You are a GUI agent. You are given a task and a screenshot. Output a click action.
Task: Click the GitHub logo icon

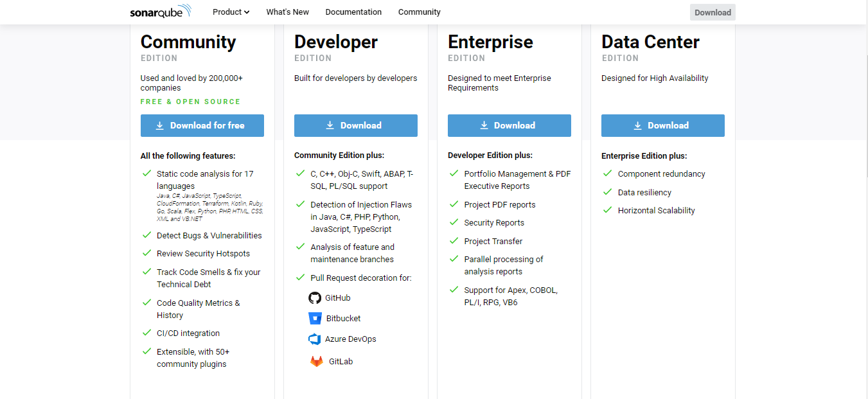[315, 298]
